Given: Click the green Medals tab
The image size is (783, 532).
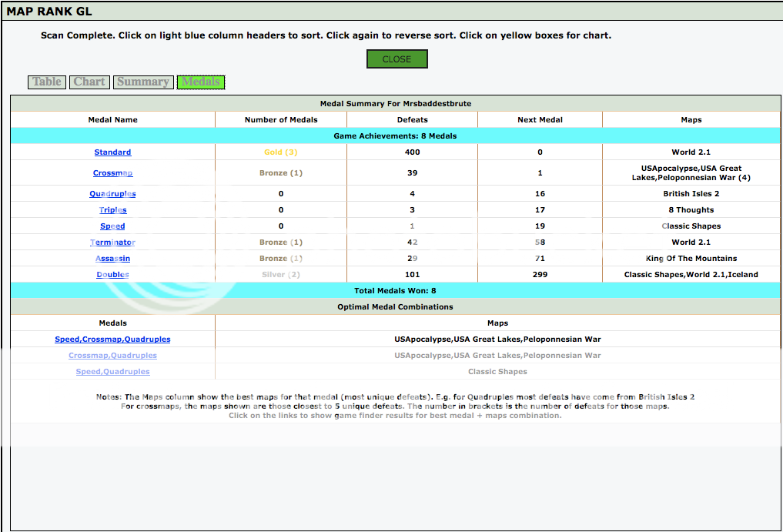Looking at the screenshot, I should click(x=201, y=82).
